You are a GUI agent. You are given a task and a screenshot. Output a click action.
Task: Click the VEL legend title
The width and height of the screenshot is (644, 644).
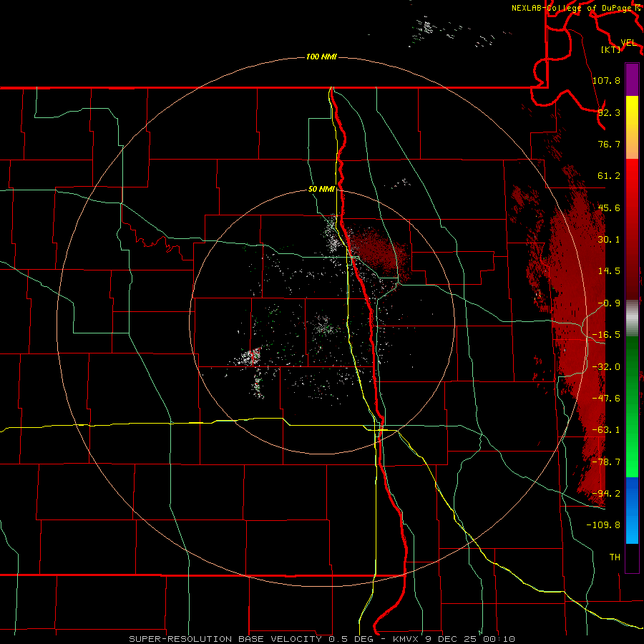coord(629,43)
